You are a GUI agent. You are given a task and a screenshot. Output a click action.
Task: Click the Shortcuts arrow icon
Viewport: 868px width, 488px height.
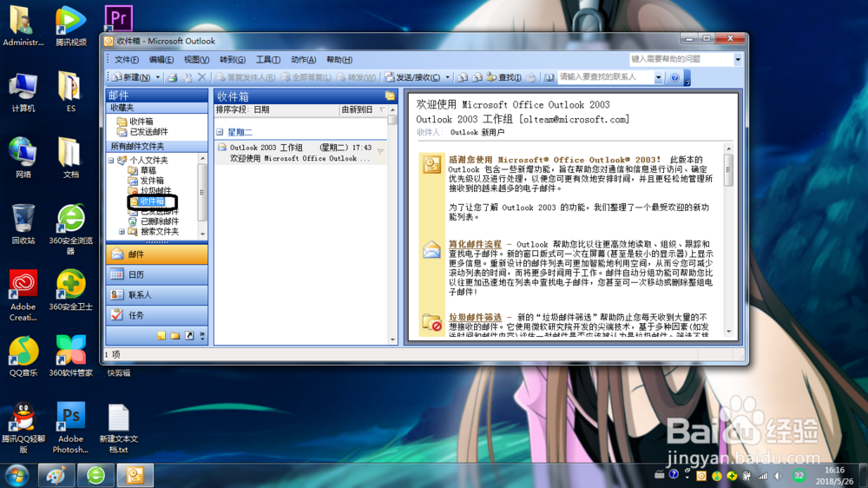pyautogui.click(x=189, y=336)
